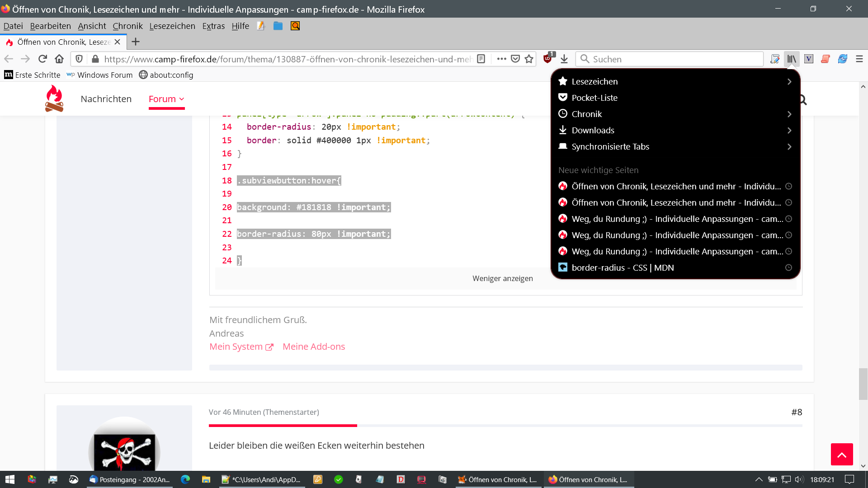Viewport: 868px width, 488px height.
Task: Click the Library toolbar icon
Action: [791, 59]
